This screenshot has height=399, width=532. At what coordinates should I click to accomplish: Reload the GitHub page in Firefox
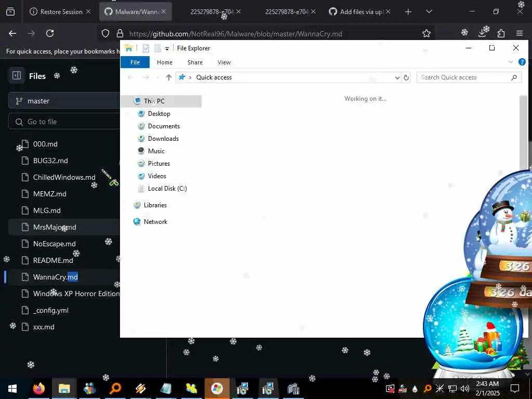(x=50, y=33)
